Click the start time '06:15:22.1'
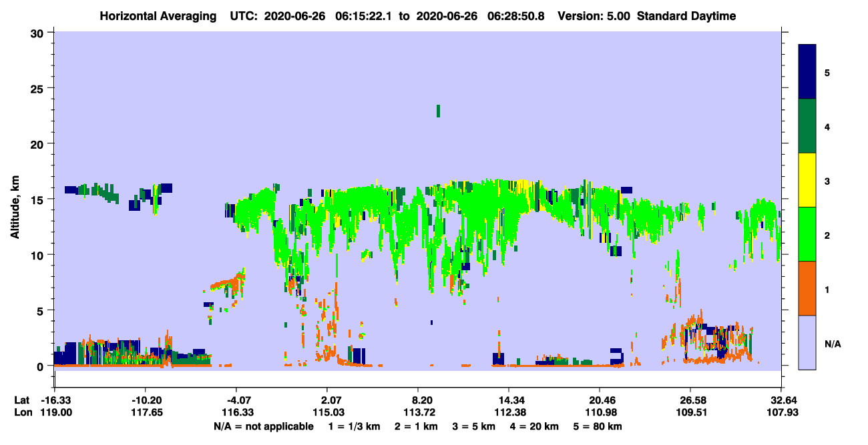Viewport: 868px width, 445px height. point(364,16)
